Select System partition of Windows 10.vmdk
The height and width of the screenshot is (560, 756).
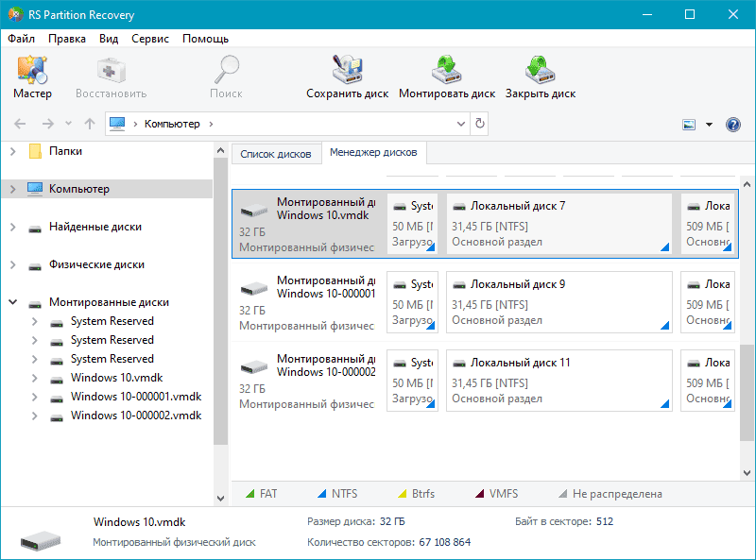click(412, 224)
